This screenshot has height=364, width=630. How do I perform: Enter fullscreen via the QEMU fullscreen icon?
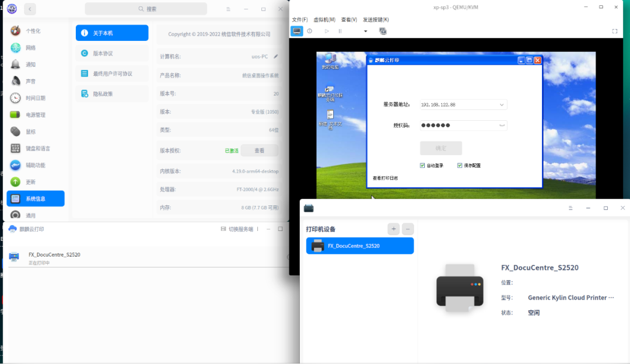[615, 31]
